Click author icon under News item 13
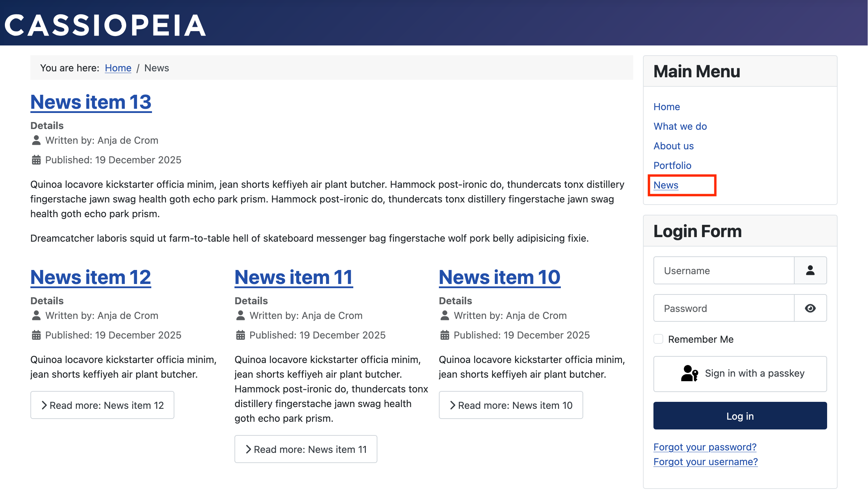The image size is (868, 498). [36, 140]
